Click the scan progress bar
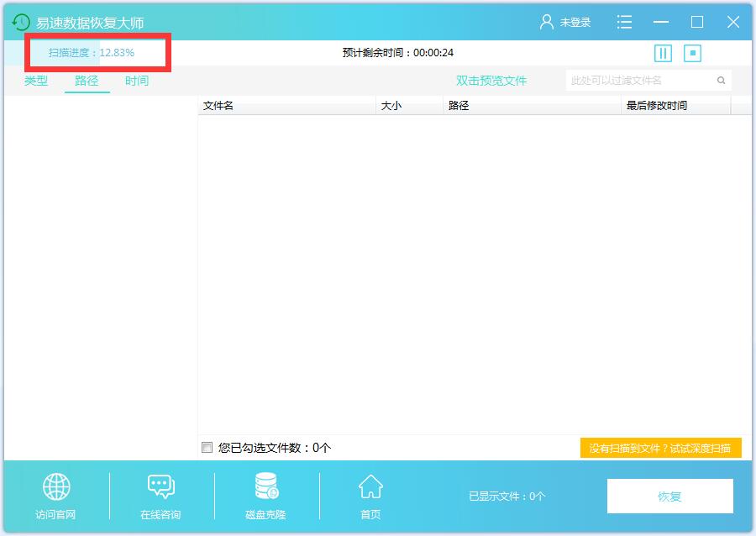The image size is (756, 536). click(x=99, y=53)
